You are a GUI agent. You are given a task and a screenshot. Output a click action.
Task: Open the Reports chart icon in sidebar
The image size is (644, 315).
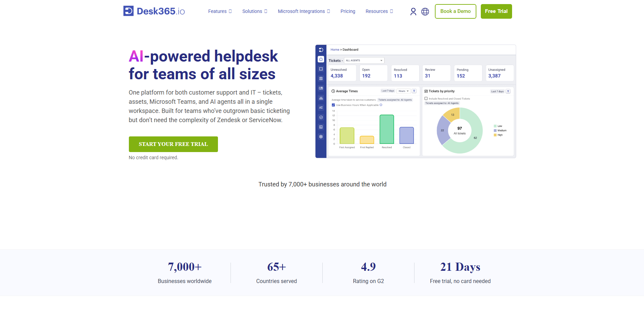coord(321,127)
